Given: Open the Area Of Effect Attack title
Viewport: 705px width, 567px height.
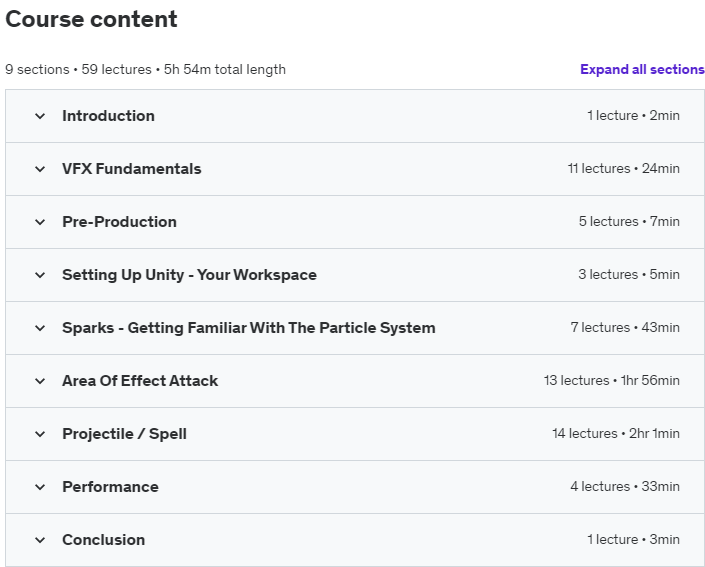Looking at the screenshot, I should (x=140, y=381).
